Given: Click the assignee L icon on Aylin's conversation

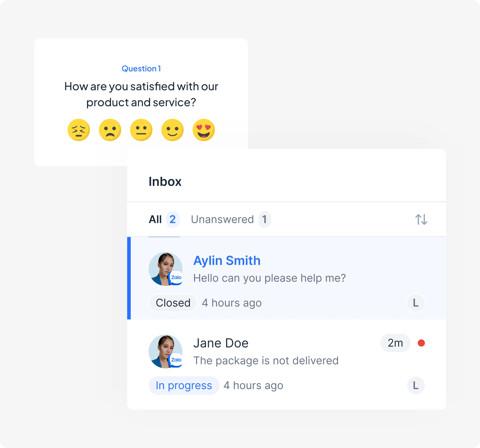Looking at the screenshot, I should [415, 303].
